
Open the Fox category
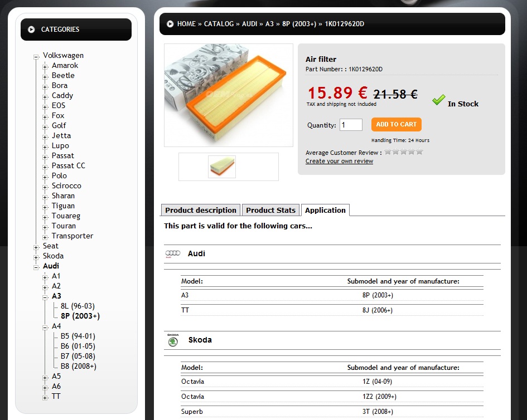(x=58, y=115)
